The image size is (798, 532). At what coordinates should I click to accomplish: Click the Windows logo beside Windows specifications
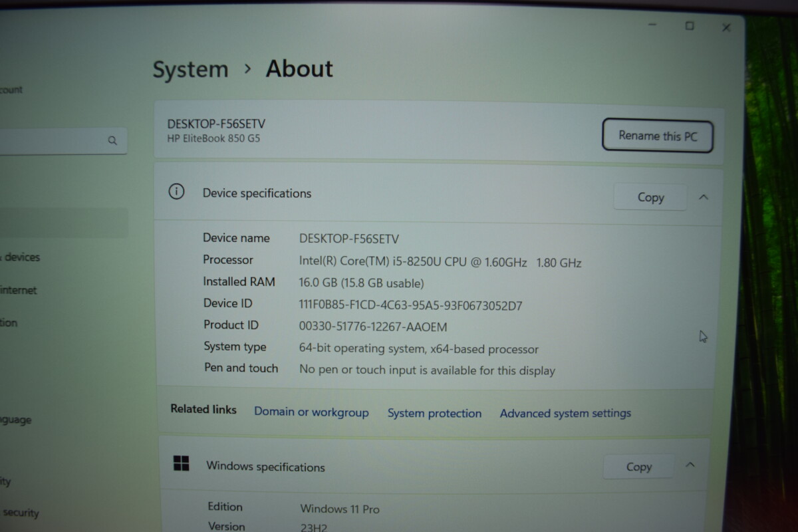coord(181,464)
